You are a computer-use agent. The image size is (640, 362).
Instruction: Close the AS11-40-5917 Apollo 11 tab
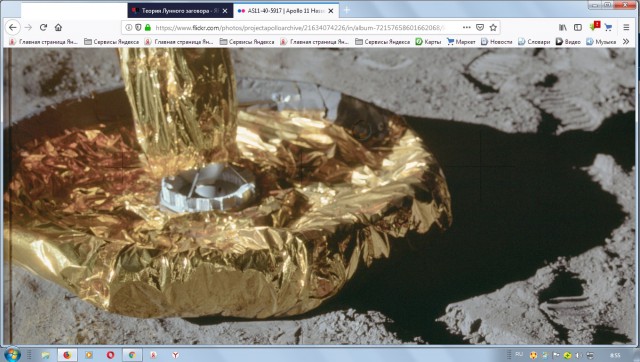331,11
